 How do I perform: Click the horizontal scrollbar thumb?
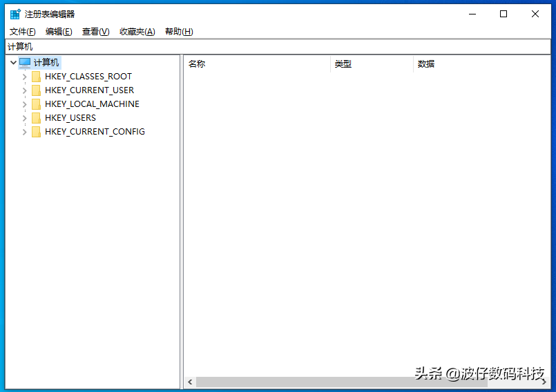[342, 382]
